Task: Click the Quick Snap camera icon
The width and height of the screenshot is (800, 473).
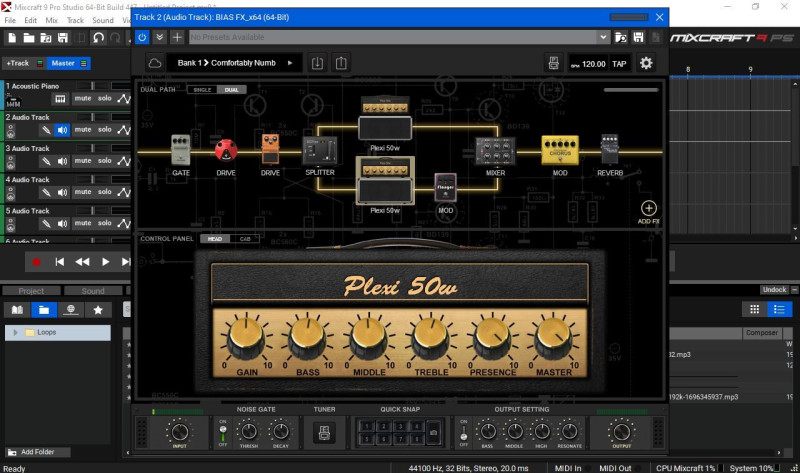Action: point(433,432)
